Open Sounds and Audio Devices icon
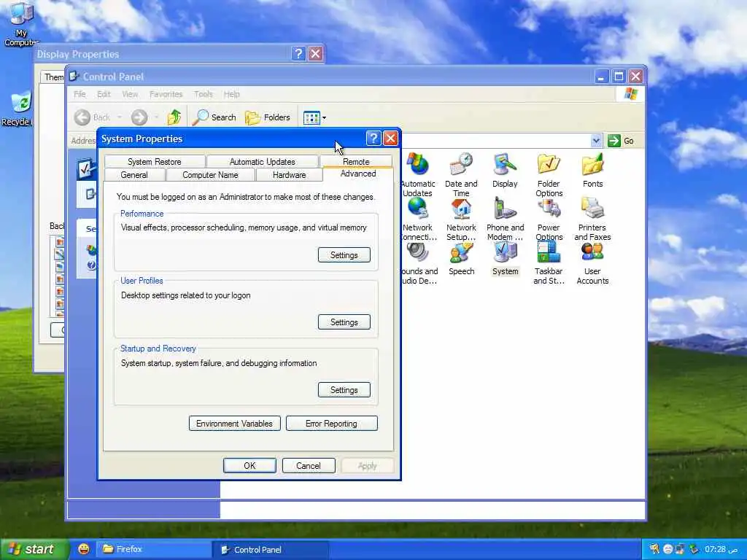Viewport: 747px width, 560px height. click(419, 262)
